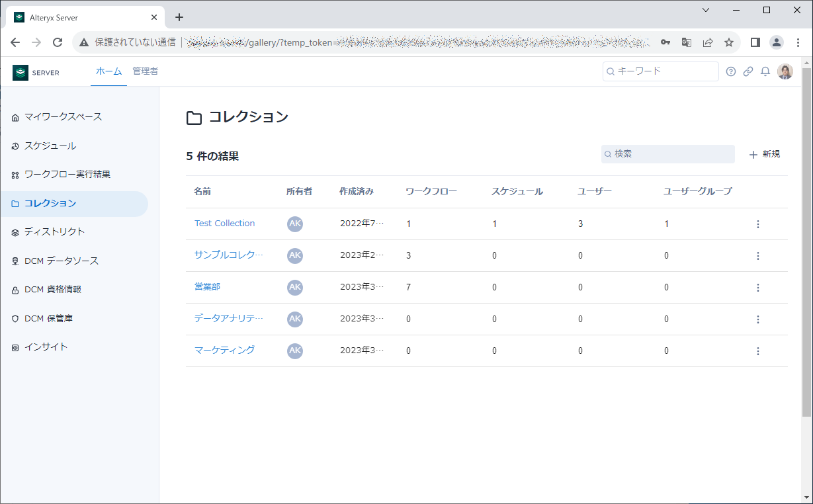
Task: Click the help question mark icon
Action: (x=730, y=71)
